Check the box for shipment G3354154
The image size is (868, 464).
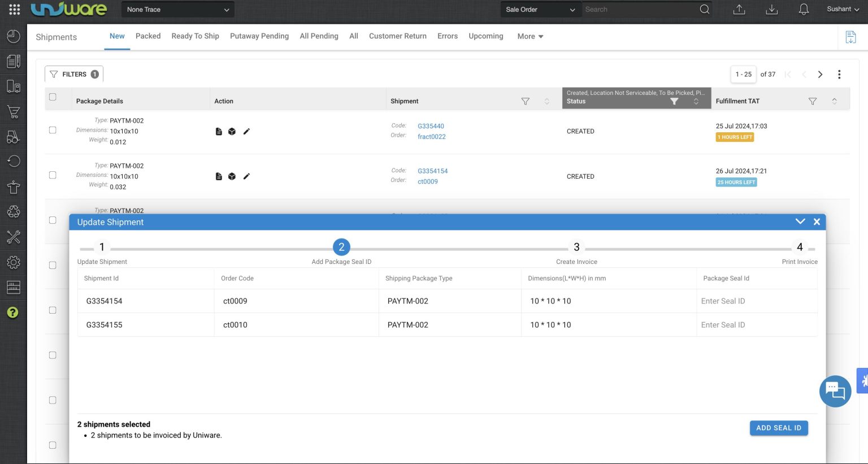click(53, 175)
